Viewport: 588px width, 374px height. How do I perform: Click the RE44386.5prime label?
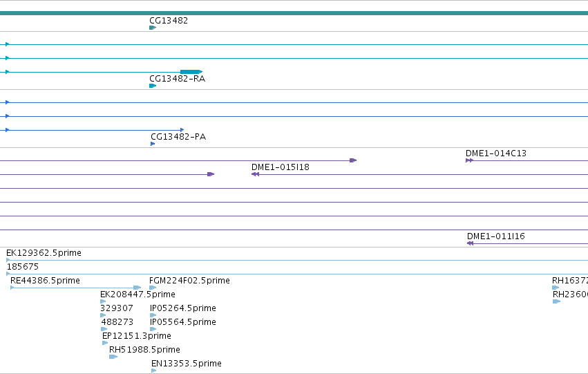(45, 281)
